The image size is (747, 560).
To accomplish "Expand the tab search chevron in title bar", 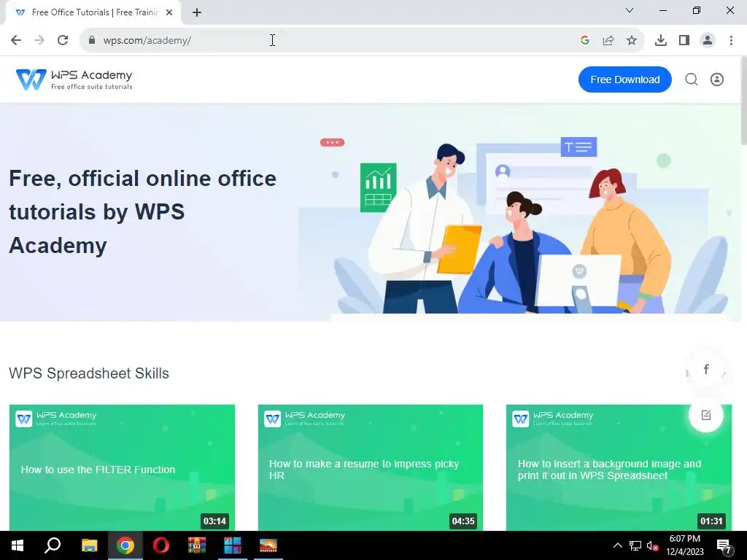I will coord(630,10).
